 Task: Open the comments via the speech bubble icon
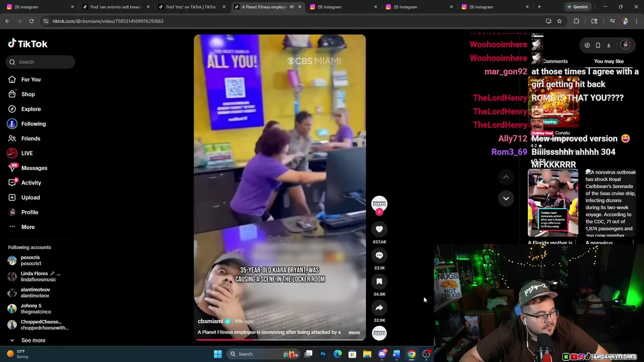coord(379,255)
